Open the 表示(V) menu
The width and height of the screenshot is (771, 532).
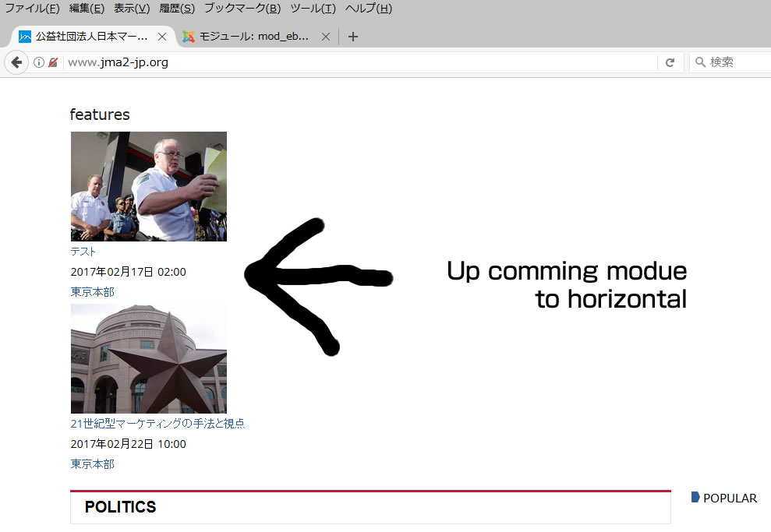pyautogui.click(x=132, y=9)
